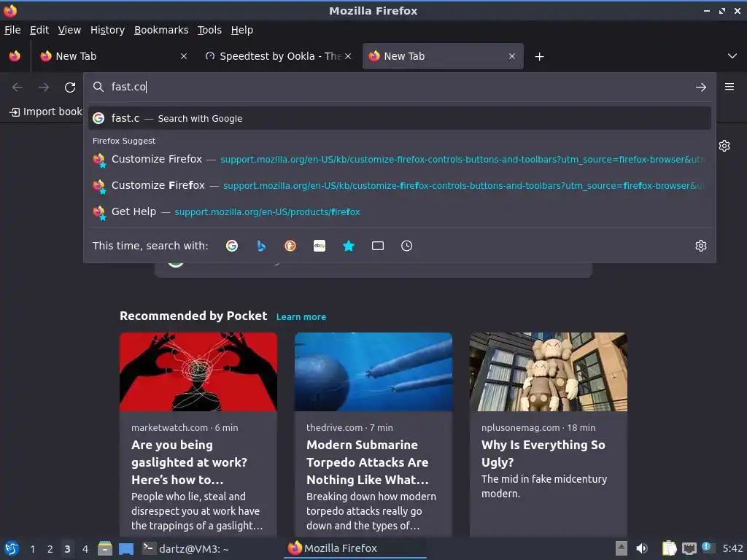
Task: Click the new tab personalize gear icon
Action: point(724,146)
